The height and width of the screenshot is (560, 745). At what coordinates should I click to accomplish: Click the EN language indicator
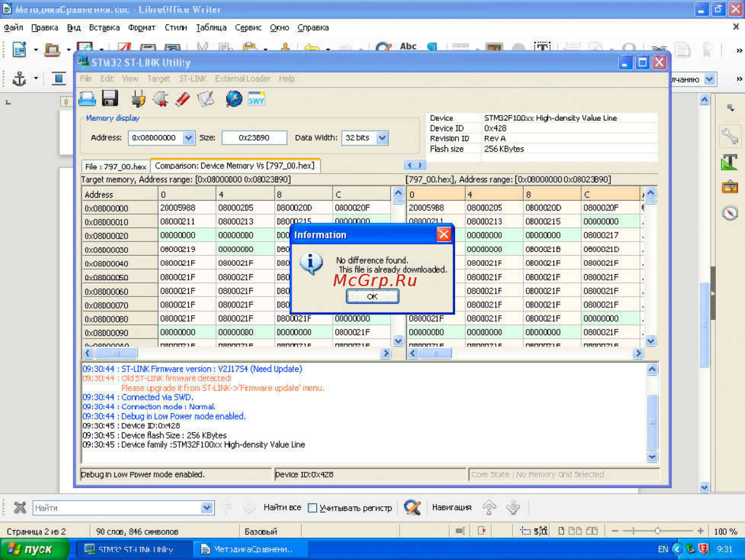[x=663, y=549]
